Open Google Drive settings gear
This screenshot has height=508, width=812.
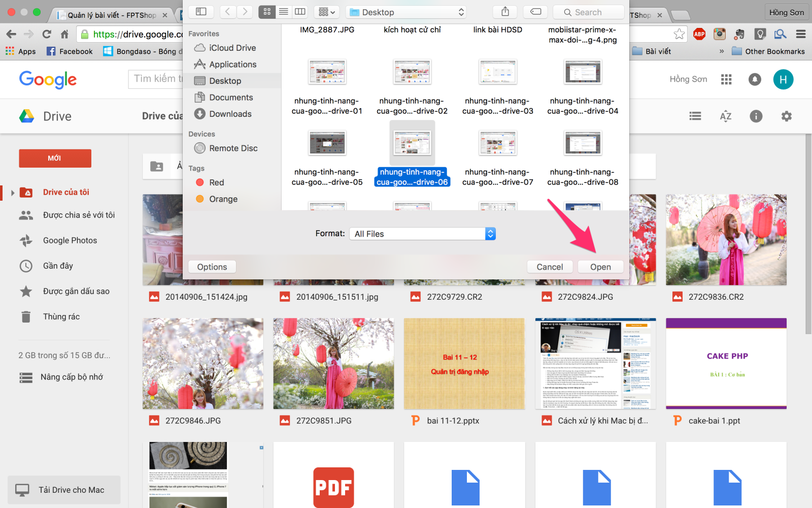[x=786, y=116]
